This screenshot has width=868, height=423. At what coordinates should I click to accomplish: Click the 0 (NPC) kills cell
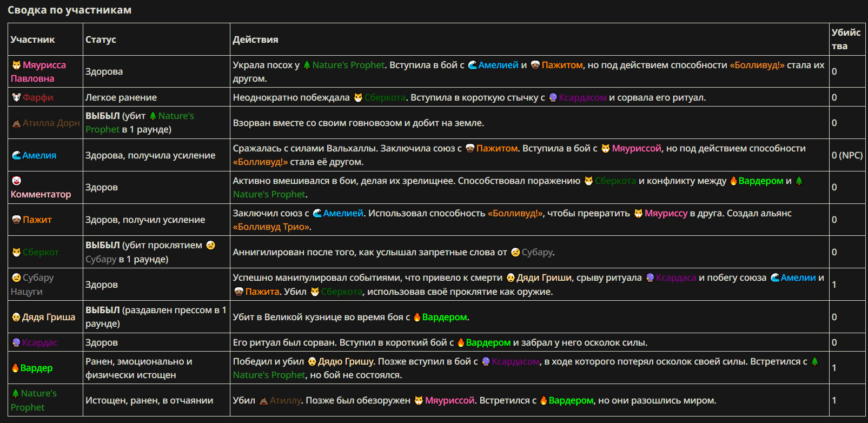[847, 155]
